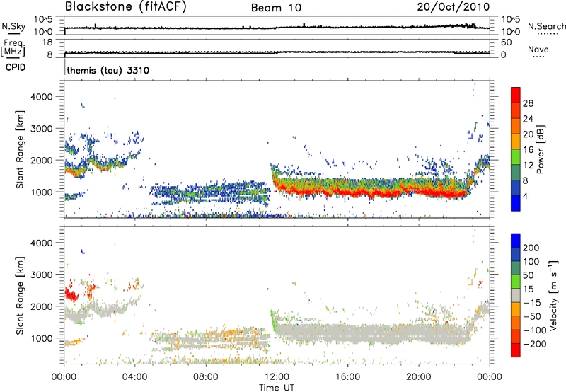Click the 'themis (tau) 3310' mode text
Screen dimensions: 566x392
[x=108, y=70]
